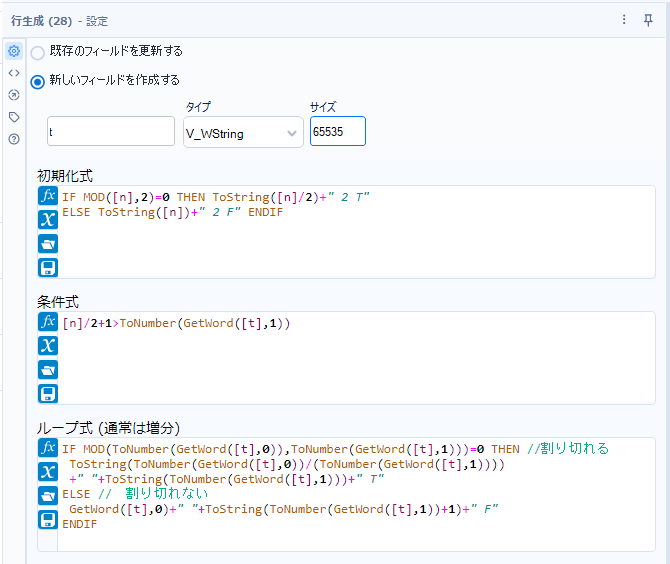Click the annotation tag icon in sidebar
The width and height of the screenshot is (670, 564).
(x=14, y=117)
